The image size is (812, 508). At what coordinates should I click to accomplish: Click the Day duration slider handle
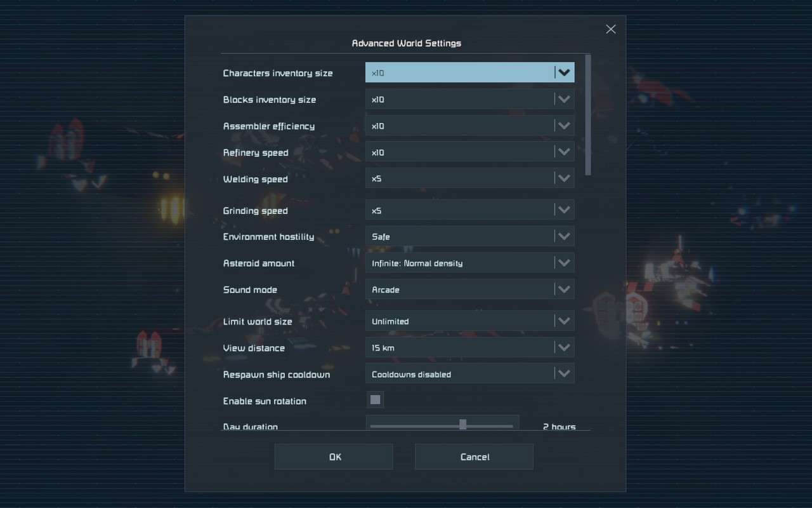pyautogui.click(x=462, y=425)
